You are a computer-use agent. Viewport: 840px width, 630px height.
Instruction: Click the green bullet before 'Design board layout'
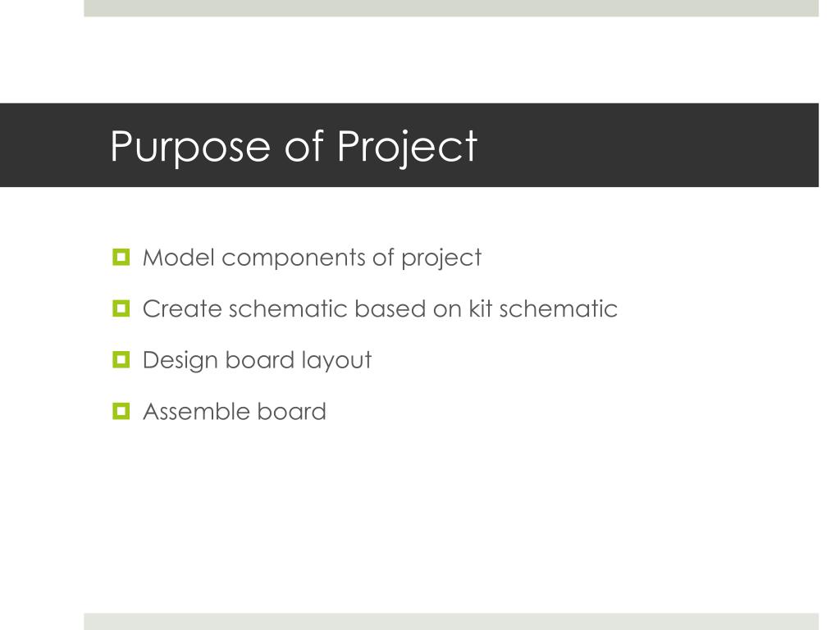pos(121,359)
